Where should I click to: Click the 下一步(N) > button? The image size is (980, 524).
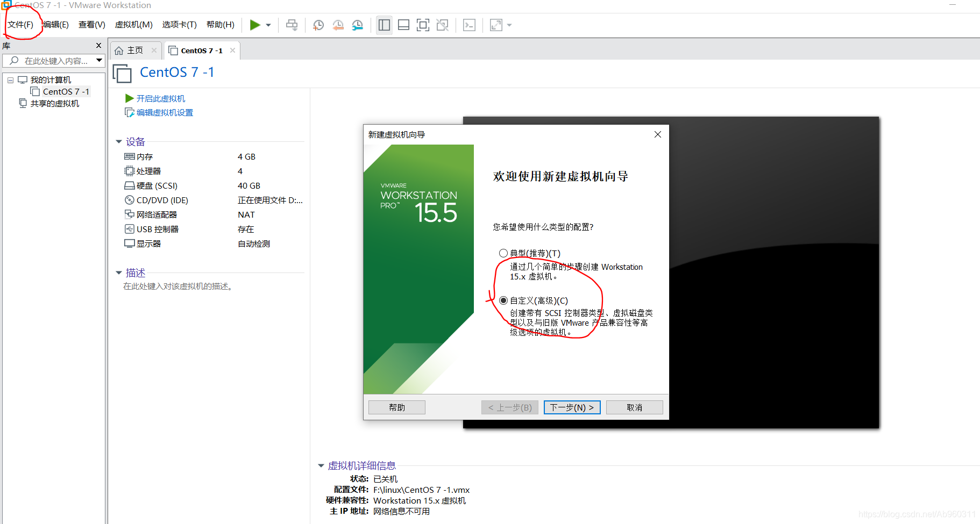[x=572, y=407]
